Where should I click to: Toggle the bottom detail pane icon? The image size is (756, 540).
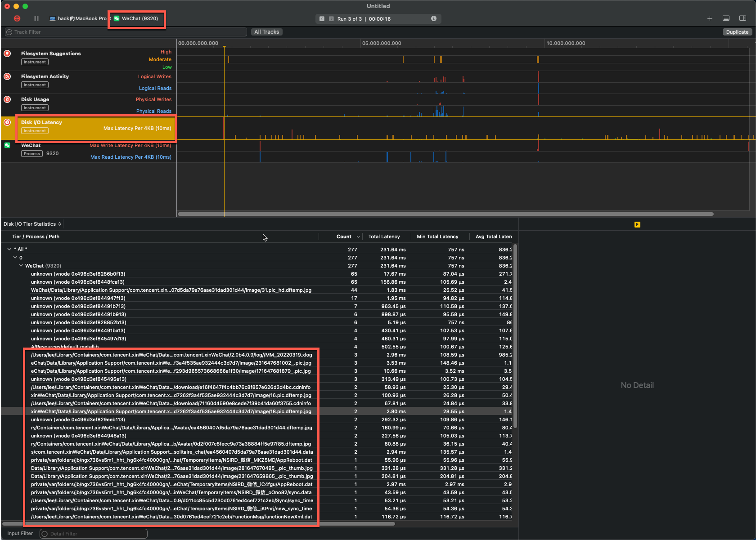726,18
